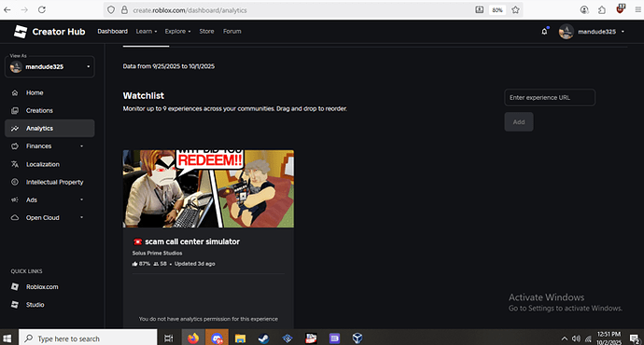
Task: Reload the page with browser refresh icon
Action: tap(42, 10)
